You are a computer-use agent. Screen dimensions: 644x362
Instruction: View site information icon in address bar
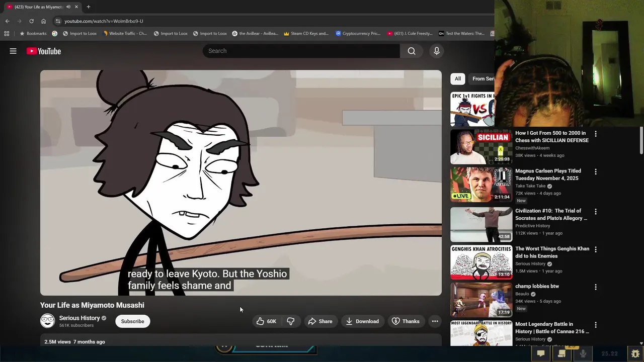[x=58, y=21]
